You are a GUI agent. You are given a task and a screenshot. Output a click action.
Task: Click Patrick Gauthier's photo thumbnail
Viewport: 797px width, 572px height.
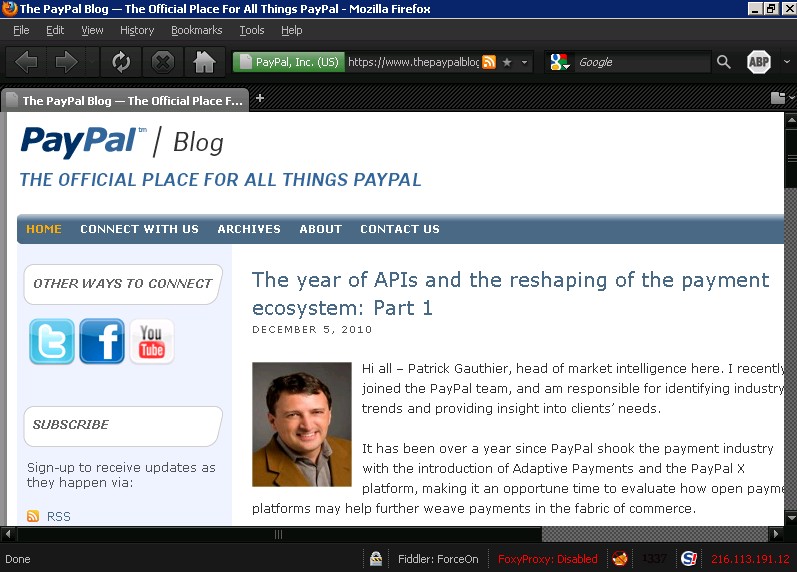pos(302,425)
